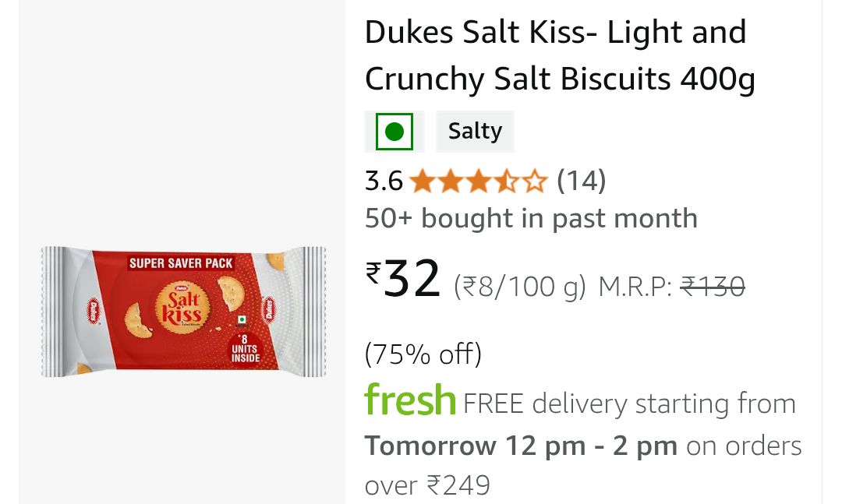The height and width of the screenshot is (504, 842).
Task: Open the (14) reviews count
Action: [x=581, y=182]
